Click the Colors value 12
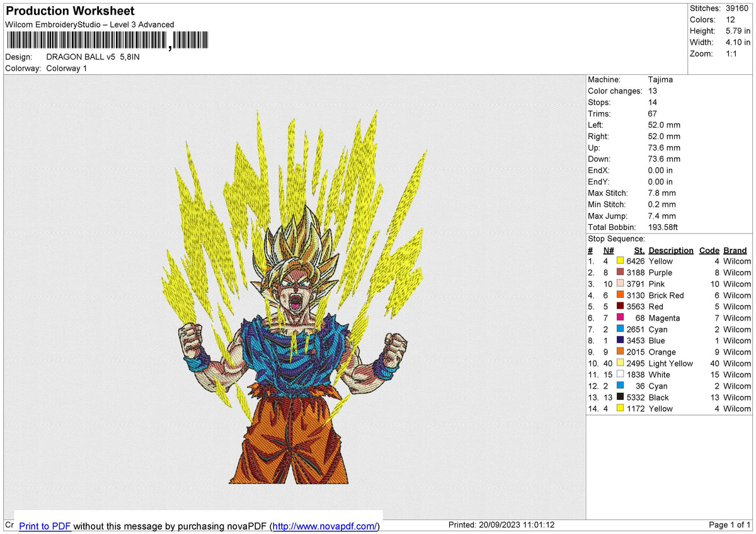756x534 pixels. pyautogui.click(x=730, y=20)
